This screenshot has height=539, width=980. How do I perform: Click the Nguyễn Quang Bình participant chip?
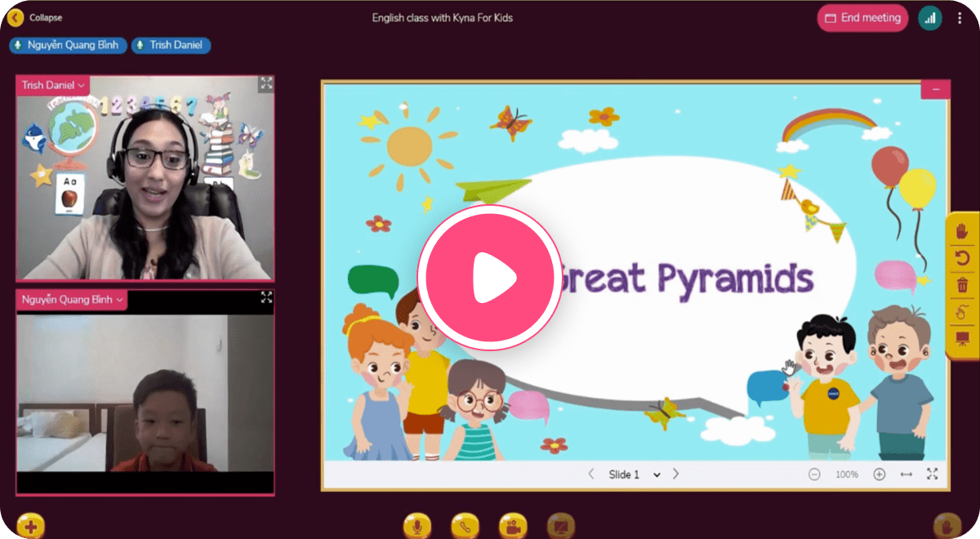tap(69, 45)
